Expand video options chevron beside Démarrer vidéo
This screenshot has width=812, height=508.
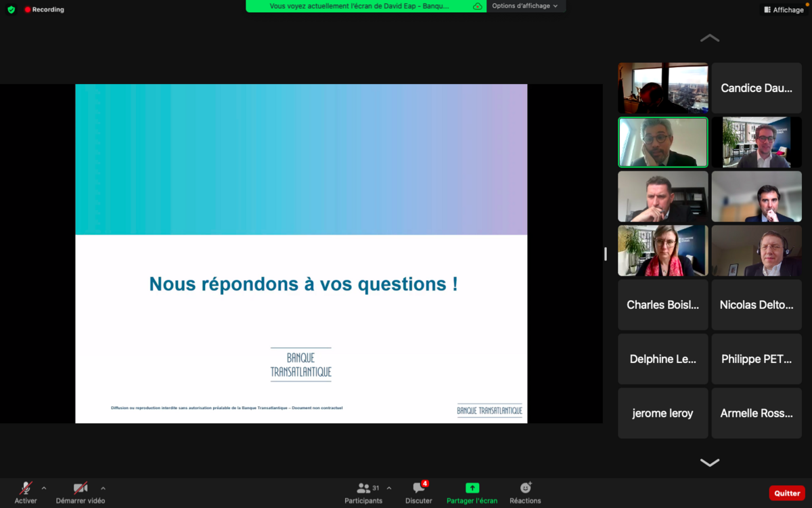(x=103, y=488)
